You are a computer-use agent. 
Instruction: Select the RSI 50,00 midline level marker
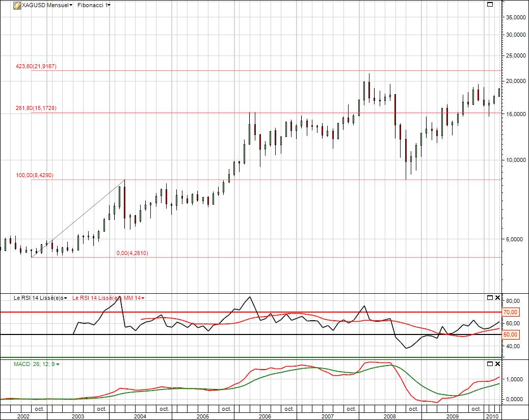[511, 334]
